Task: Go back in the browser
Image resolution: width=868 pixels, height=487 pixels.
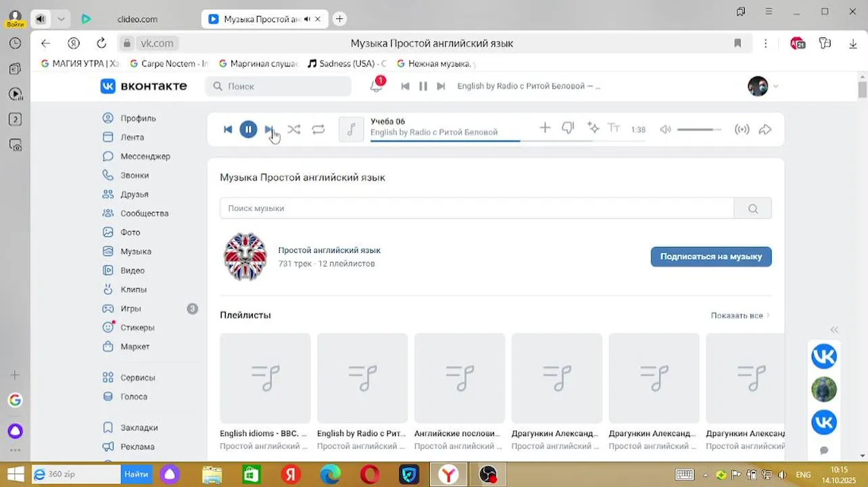Action: click(x=45, y=43)
